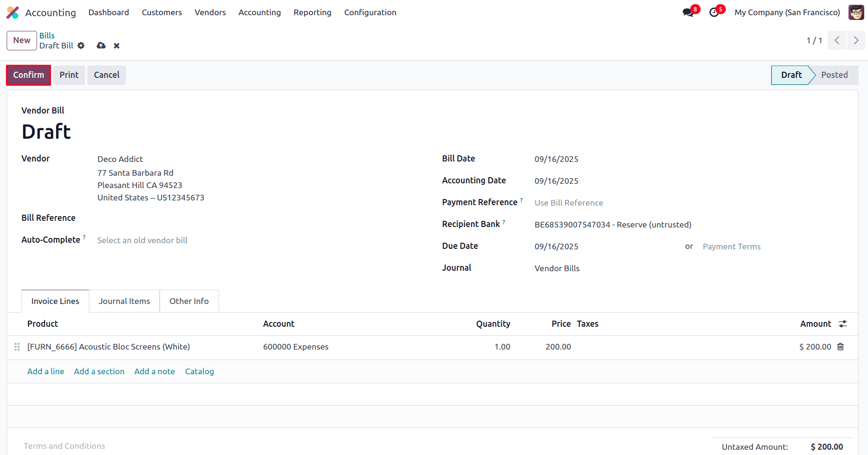Click the Accounting app logo
Viewport: 868px width, 455px height.
[12, 12]
